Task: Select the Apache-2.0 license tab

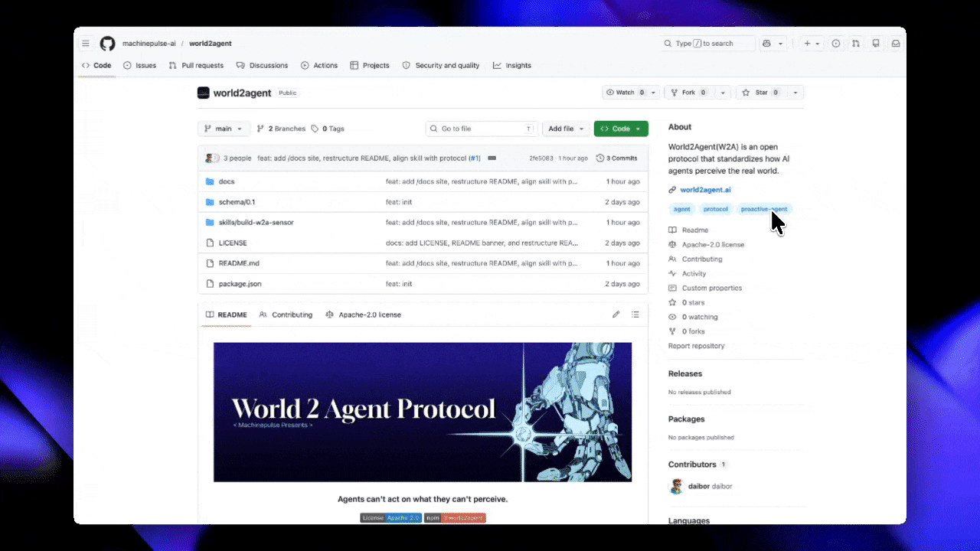Action: pyautogui.click(x=363, y=315)
